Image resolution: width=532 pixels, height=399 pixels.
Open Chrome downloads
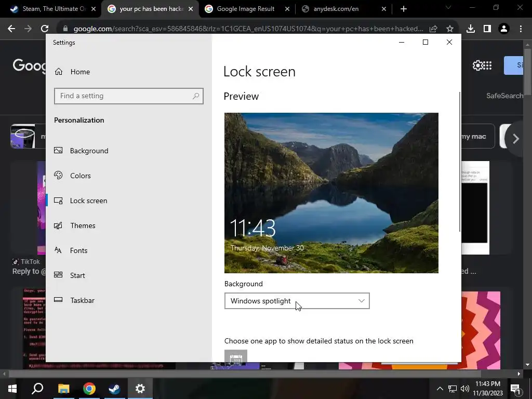point(471,29)
